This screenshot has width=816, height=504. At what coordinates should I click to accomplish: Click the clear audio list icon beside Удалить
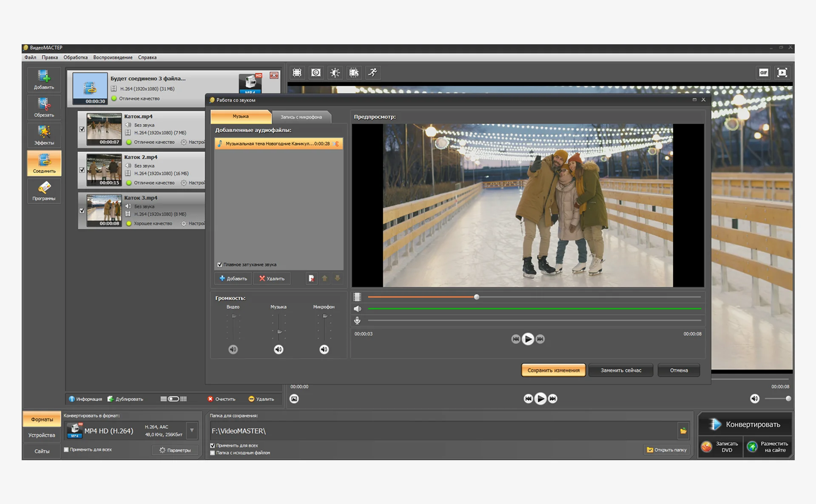click(312, 279)
